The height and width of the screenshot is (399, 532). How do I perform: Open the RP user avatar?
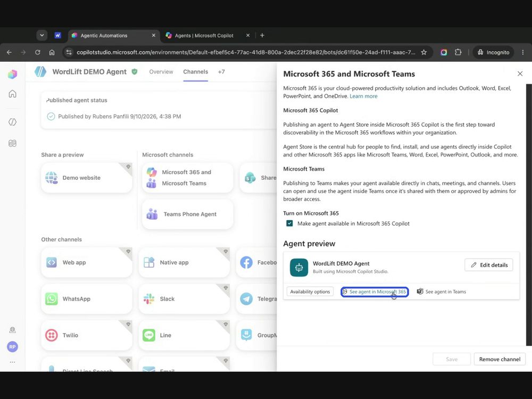coord(13,347)
